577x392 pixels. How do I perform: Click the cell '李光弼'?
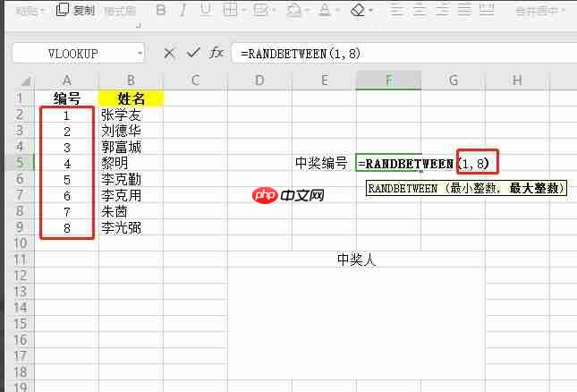click(131, 227)
